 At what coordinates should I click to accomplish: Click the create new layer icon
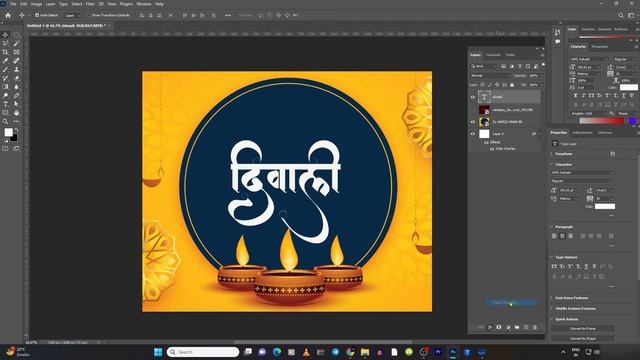(526, 327)
